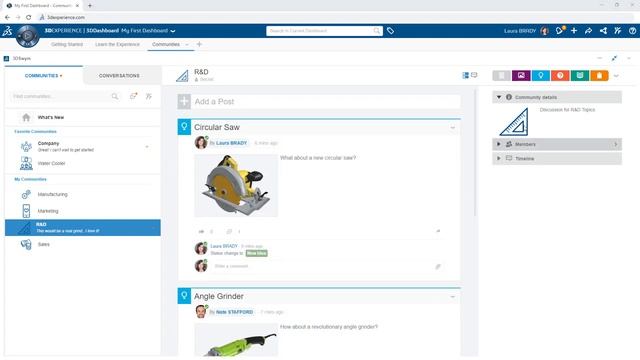Screen dimensions: 640x360
Task: Open Company community options arrow
Action: point(147,147)
